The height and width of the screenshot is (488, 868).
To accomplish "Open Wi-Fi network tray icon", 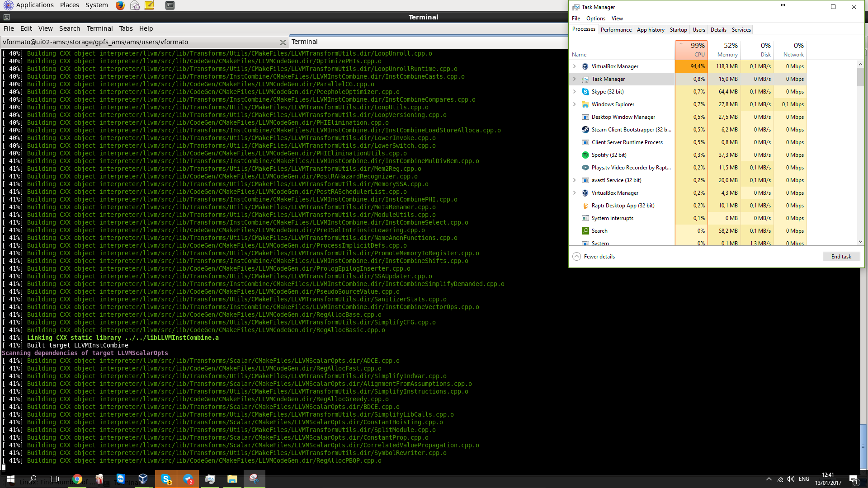I will pos(780,479).
